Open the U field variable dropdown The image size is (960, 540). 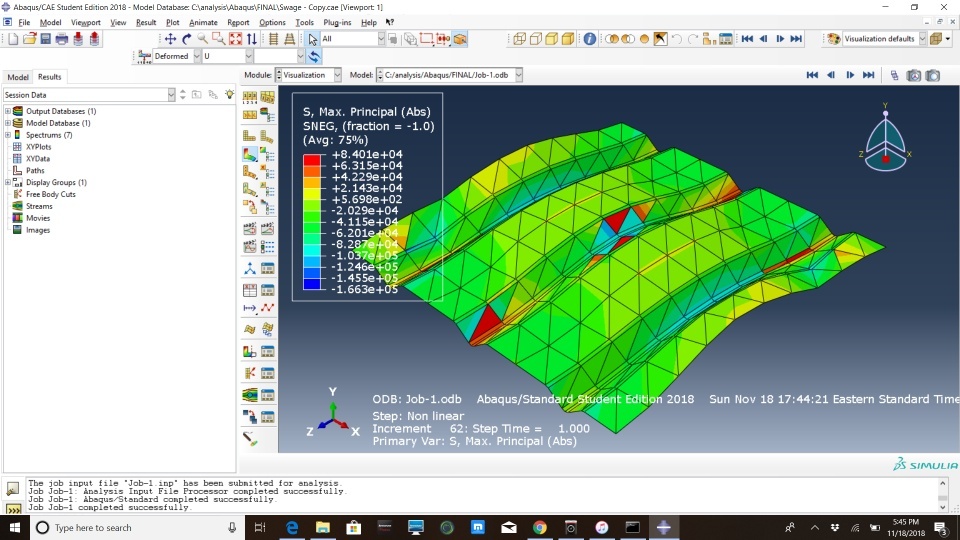[227, 56]
